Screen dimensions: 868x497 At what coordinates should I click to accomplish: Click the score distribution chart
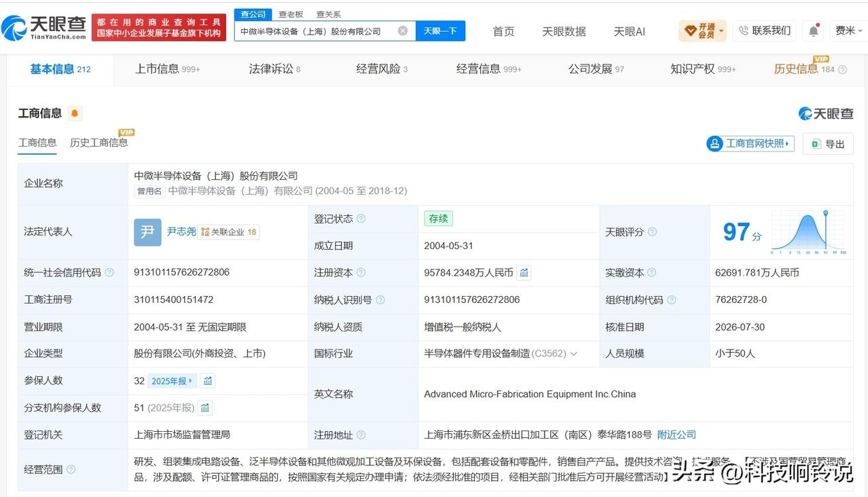(808, 232)
